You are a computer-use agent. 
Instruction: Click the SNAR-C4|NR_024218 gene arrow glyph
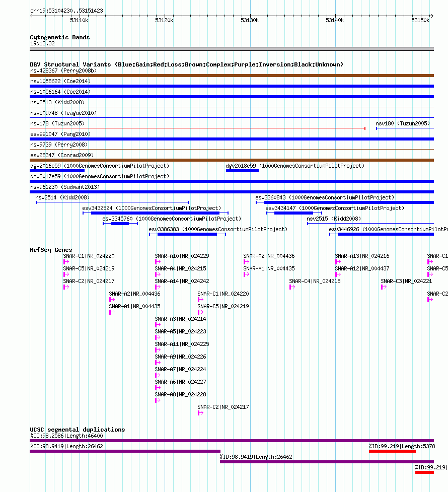click(292, 287)
